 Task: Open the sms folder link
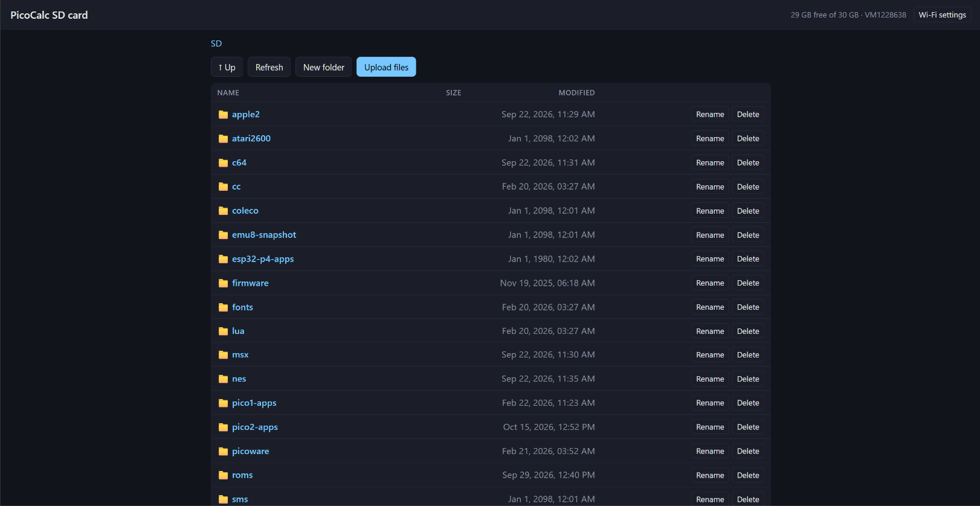pyautogui.click(x=240, y=499)
